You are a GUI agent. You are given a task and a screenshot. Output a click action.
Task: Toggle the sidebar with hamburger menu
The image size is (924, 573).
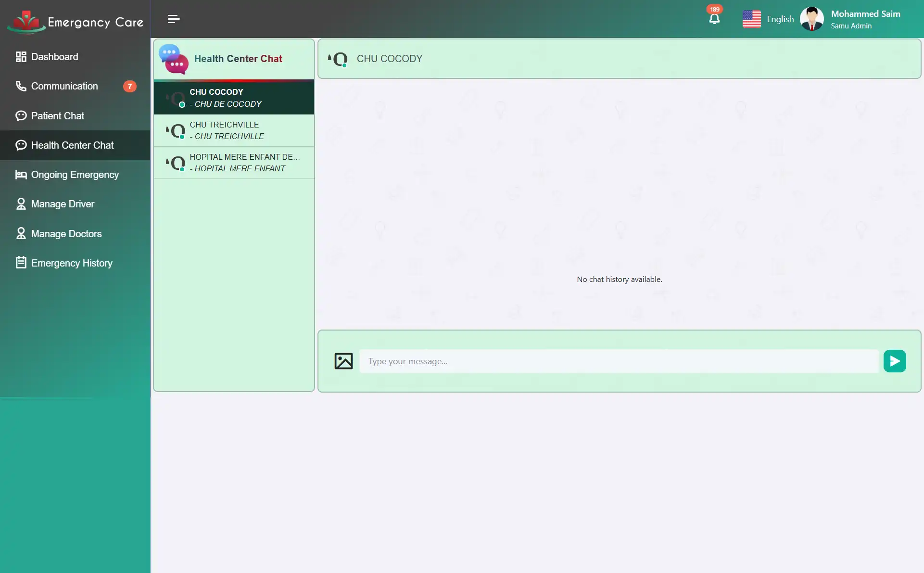(173, 19)
